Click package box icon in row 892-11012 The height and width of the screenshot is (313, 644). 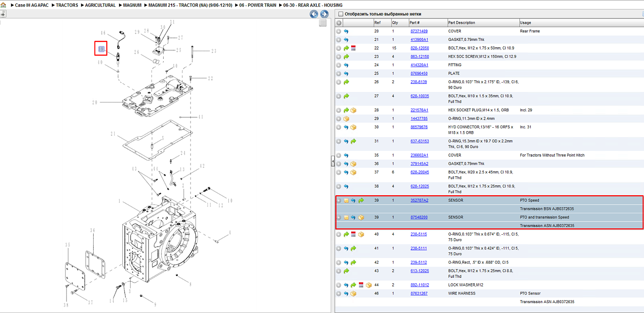click(368, 285)
